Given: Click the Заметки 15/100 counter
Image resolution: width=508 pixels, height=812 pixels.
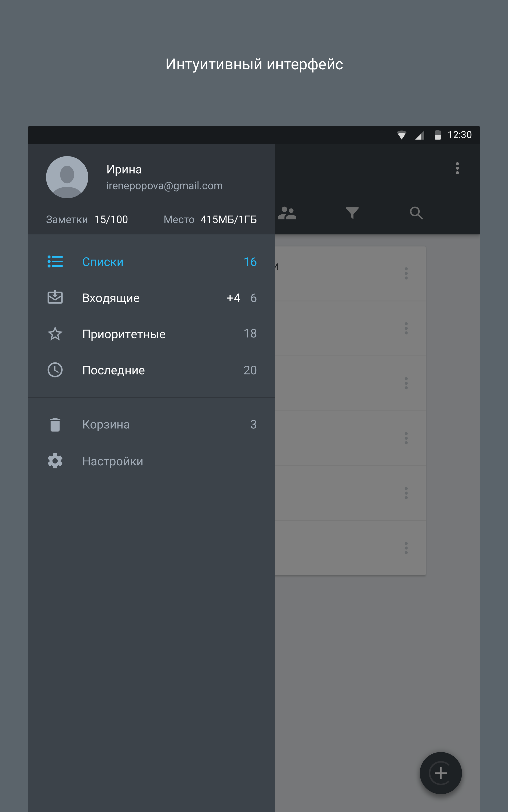Looking at the screenshot, I should click(87, 219).
